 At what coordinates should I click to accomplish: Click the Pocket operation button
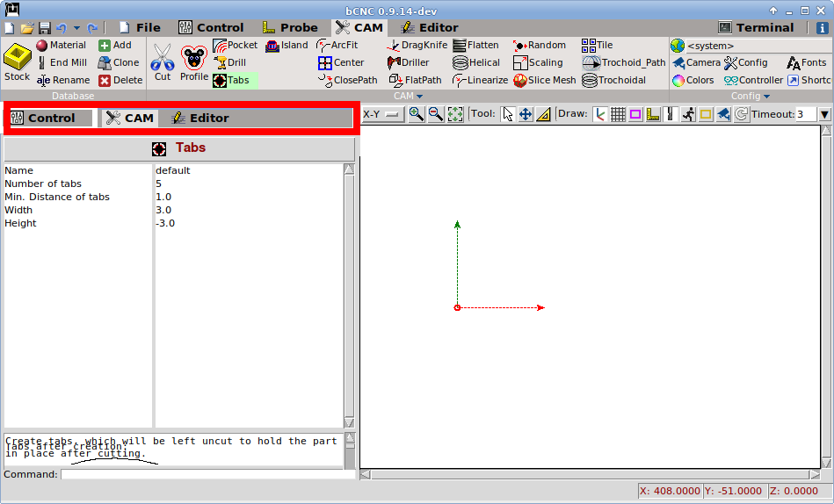click(235, 45)
